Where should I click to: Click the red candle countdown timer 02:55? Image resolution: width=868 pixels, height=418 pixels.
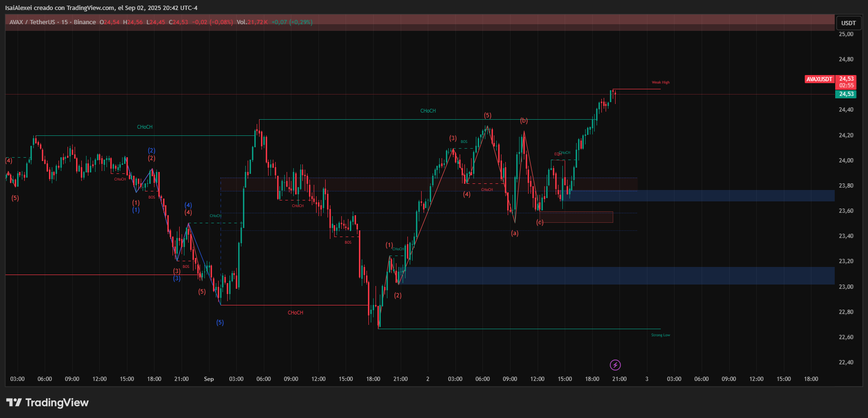coord(846,85)
